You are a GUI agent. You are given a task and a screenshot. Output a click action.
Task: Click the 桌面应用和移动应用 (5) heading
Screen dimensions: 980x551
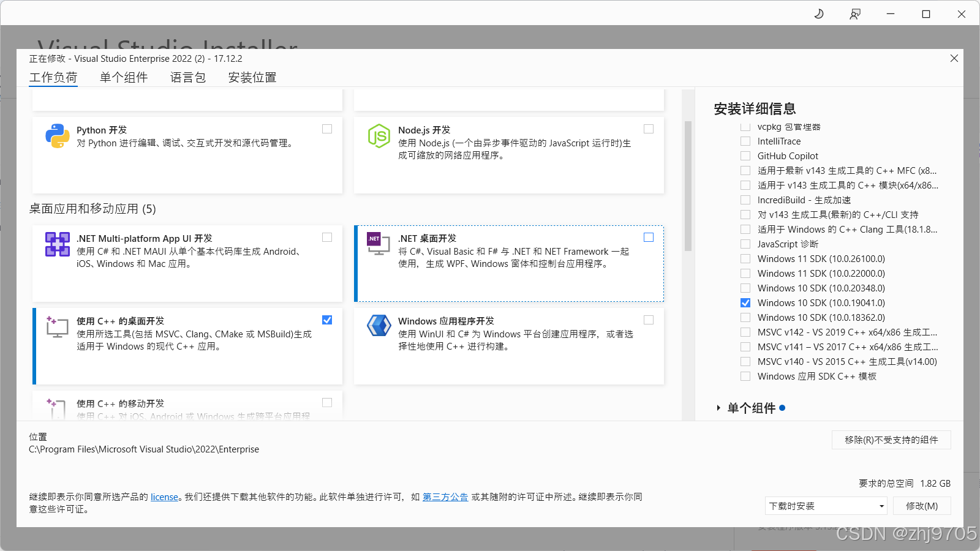tap(92, 209)
